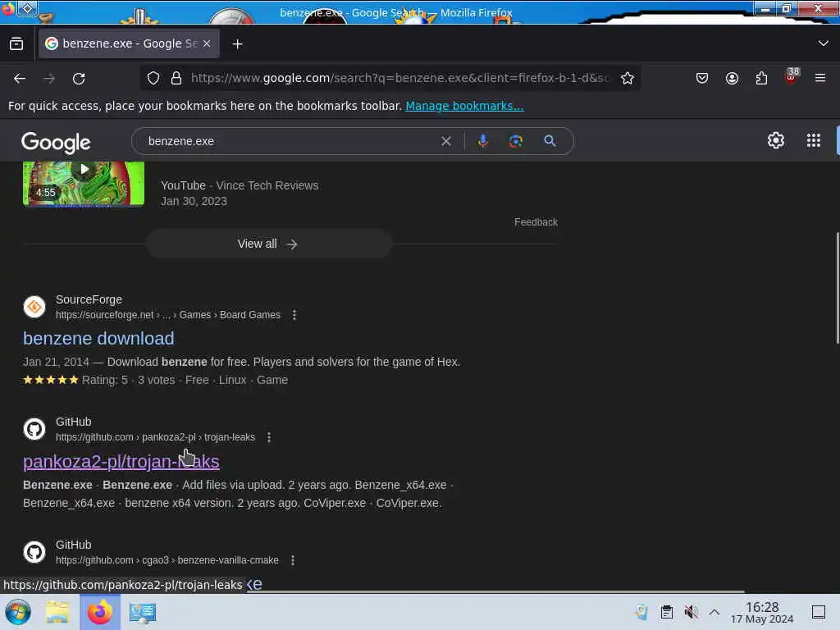
Task: Submit search with magnifier icon
Action: (550, 141)
